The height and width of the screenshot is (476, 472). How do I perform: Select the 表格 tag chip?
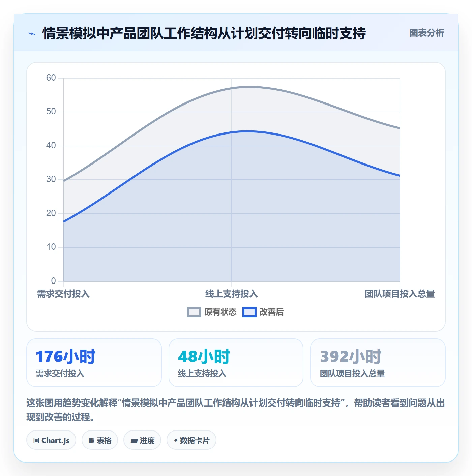pos(100,440)
